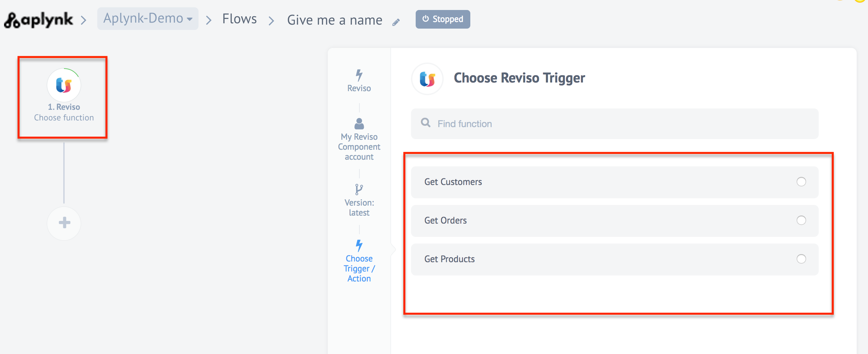The width and height of the screenshot is (868, 354).
Task: Select the Get Customers radio button
Action: pos(801,182)
